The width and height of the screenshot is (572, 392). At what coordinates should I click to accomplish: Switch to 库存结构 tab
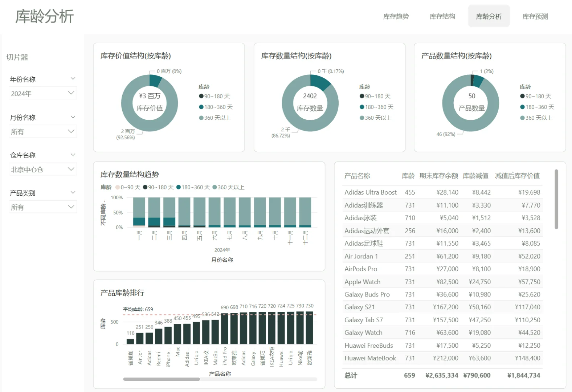coord(442,16)
